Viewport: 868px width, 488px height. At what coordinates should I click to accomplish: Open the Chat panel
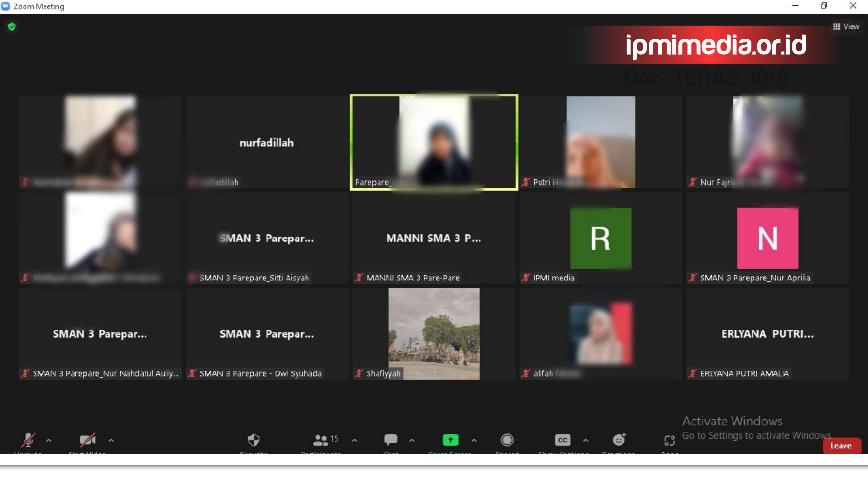[x=391, y=440]
